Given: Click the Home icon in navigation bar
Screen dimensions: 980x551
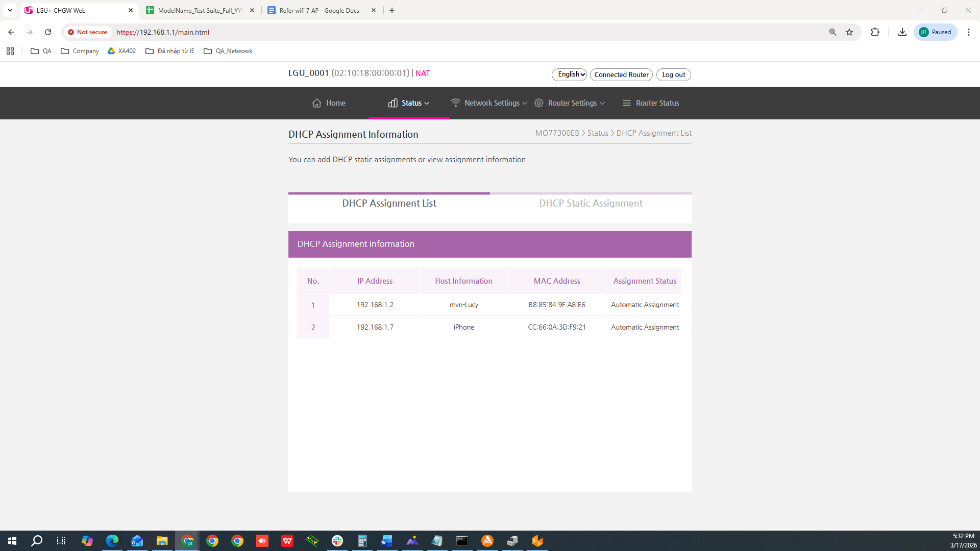Looking at the screenshot, I should 317,103.
